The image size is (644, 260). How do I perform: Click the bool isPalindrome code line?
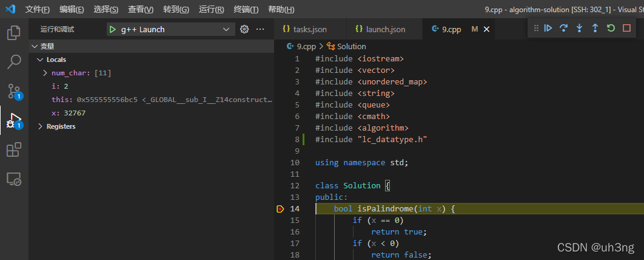394,209
